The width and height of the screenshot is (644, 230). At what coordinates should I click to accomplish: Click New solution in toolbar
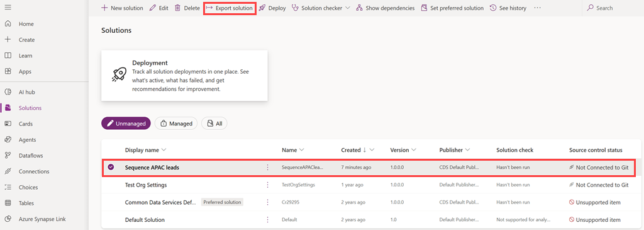[122, 8]
